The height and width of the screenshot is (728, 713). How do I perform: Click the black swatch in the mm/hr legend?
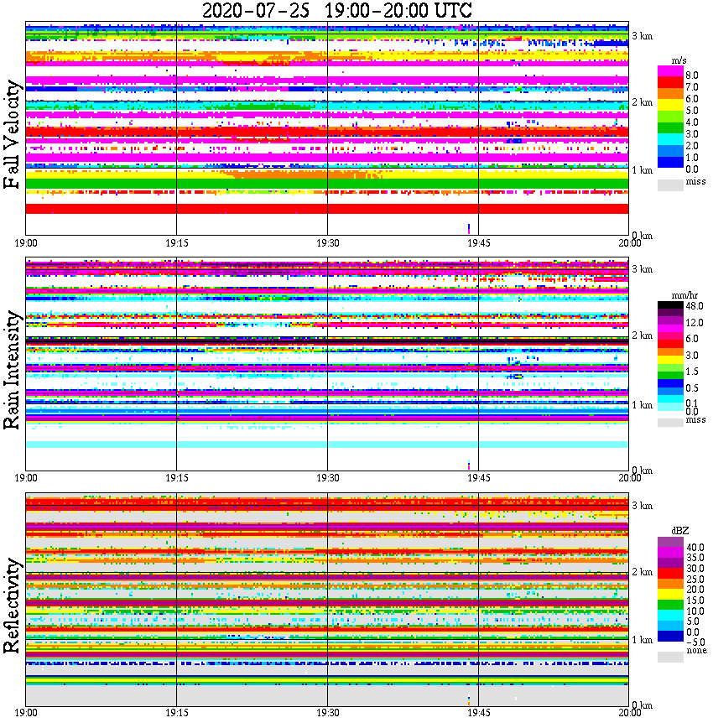click(670, 305)
